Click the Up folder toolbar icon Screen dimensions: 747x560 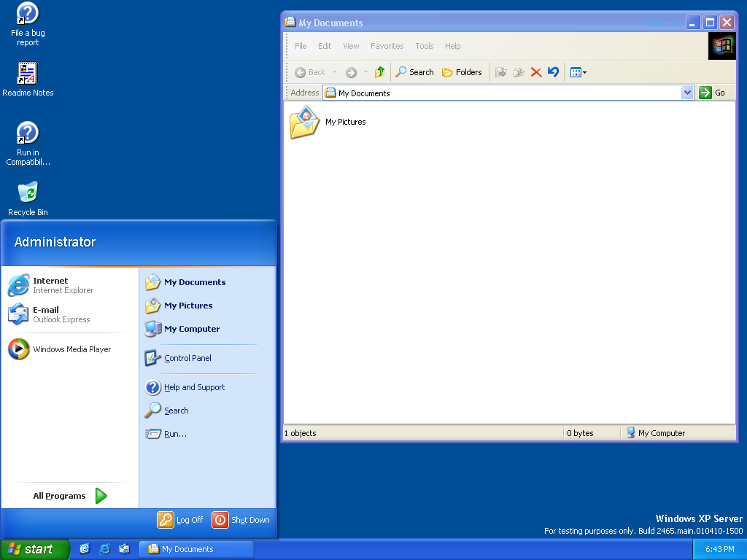click(379, 72)
